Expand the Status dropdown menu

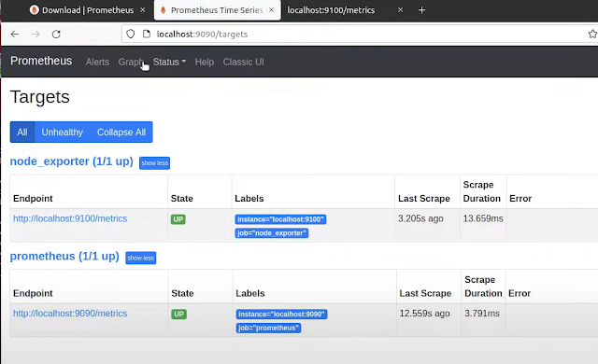169,62
